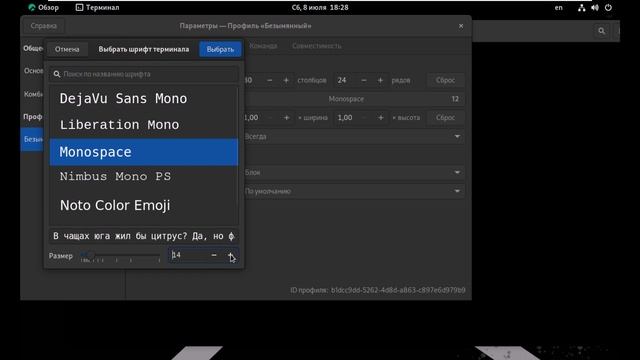Open the network status icon
The height and width of the screenshot is (360, 640).
coord(582,7)
